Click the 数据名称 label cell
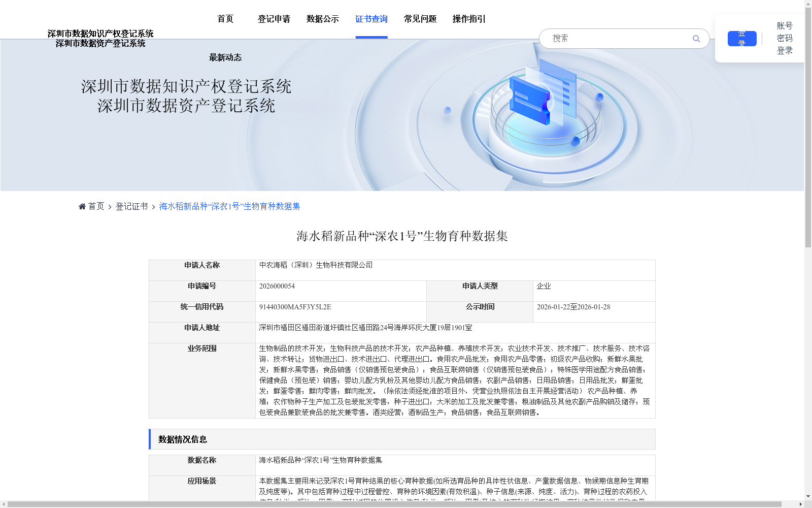812x508 pixels. pyautogui.click(x=202, y=465)
